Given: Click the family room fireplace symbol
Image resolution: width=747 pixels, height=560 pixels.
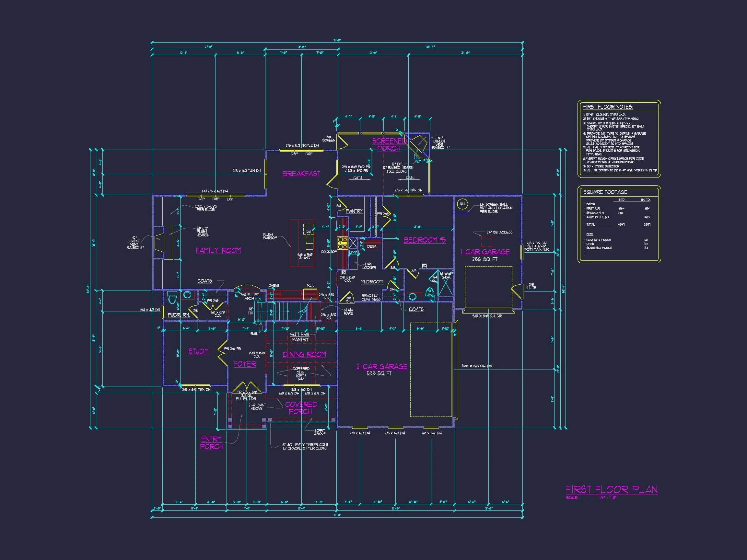Looking at the screenshot, I should (159, 243).
